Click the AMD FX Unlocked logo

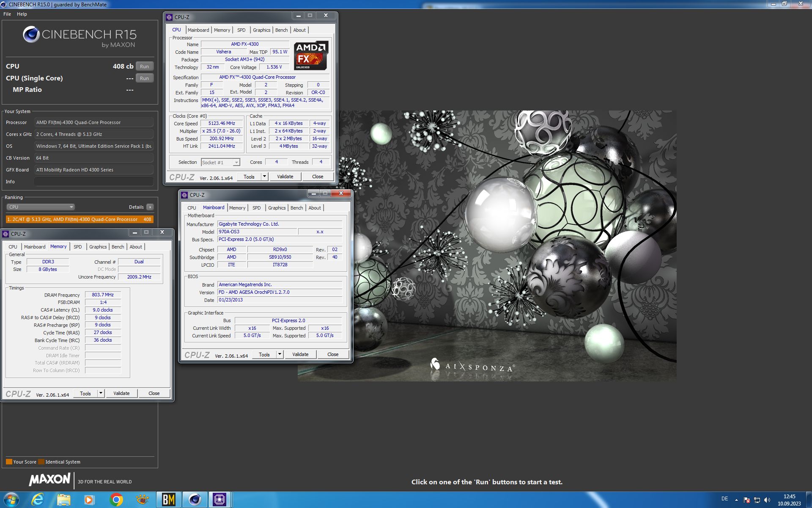tap(311, 55)
